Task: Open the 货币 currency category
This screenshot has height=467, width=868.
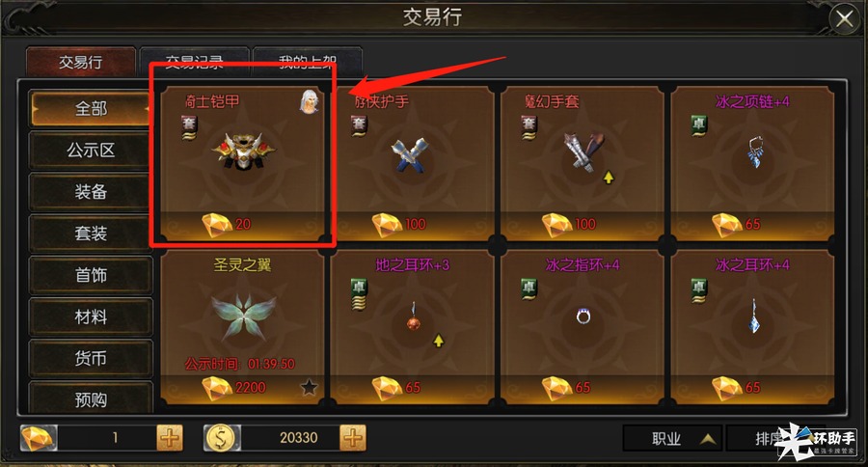Action: pyautogui.click(x=91, y=358)
